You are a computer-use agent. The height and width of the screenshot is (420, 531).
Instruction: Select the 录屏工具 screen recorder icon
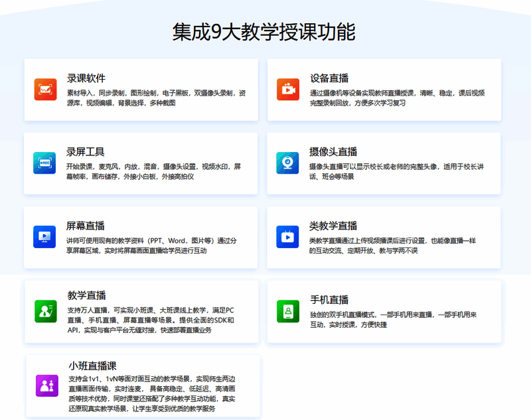pyautogui.click(x=44, y=161)
